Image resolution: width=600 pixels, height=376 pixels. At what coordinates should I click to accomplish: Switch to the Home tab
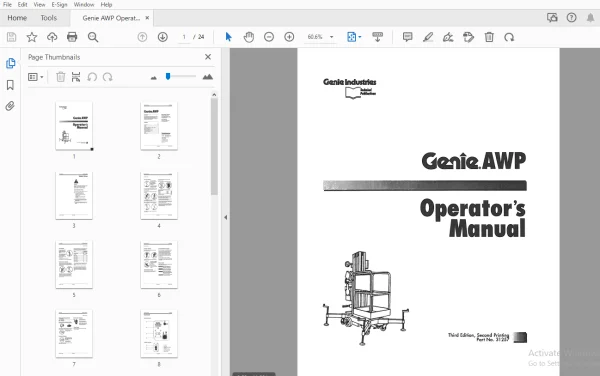pos(17,18)
